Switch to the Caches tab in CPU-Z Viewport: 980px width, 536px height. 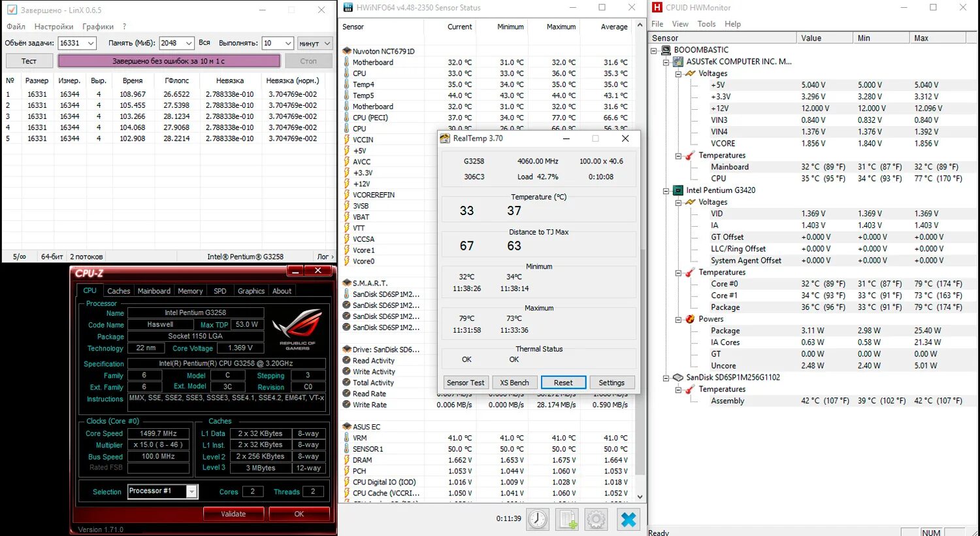point(118,291)
